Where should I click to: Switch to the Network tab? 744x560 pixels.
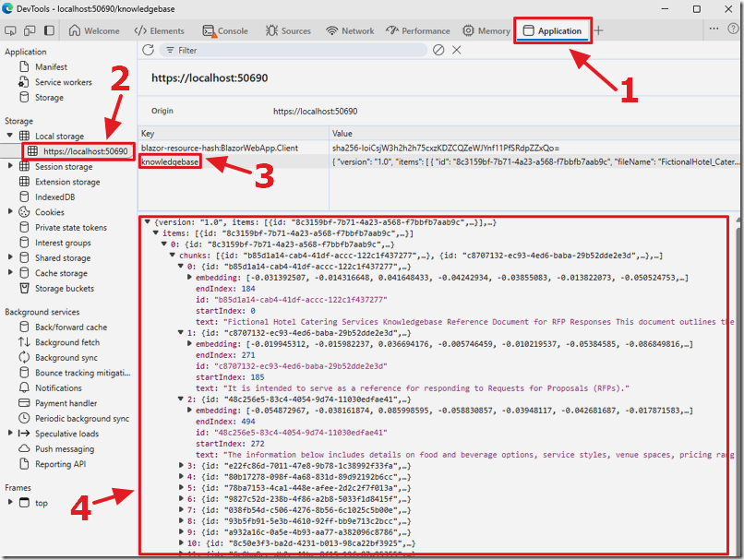[350, 30]
